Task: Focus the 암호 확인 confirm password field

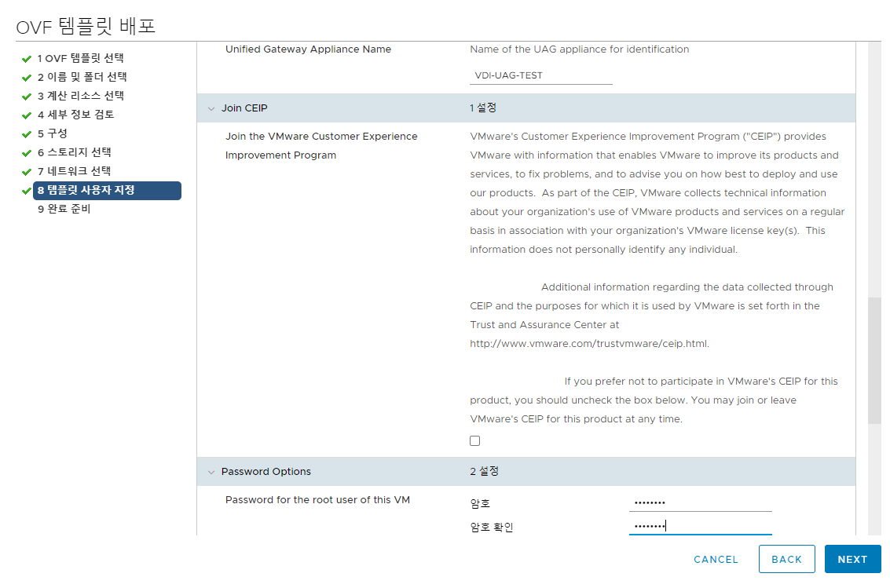Action: pyautogui.click(x=701, y=526)
